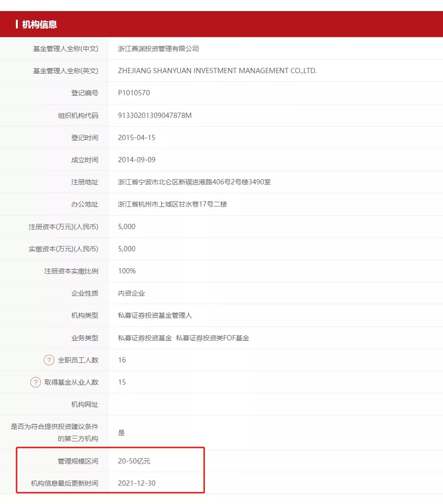Click establishment date 2014-09-09

pyautogui.click(x=137, y=160)
